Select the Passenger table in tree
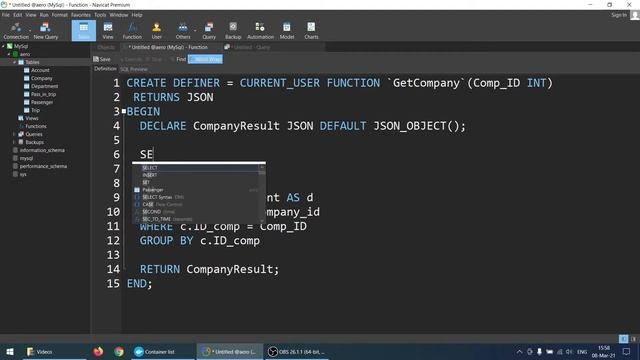This screenshot has height=360, width=640. point(42,102)
